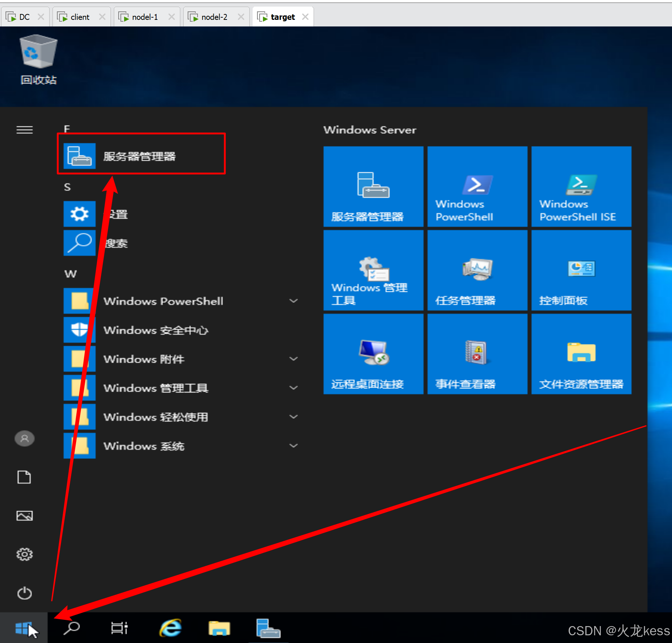Image resolution: width=672 pixels, height=643 pixels.
Task: Open Settings gear in Start sidebar
Action: [25, 554]
